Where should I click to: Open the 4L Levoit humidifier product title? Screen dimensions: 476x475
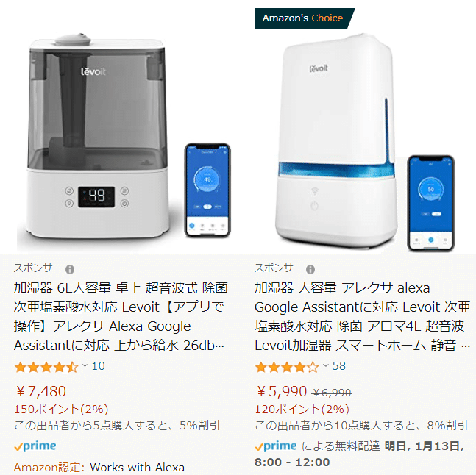click(362, 317)
